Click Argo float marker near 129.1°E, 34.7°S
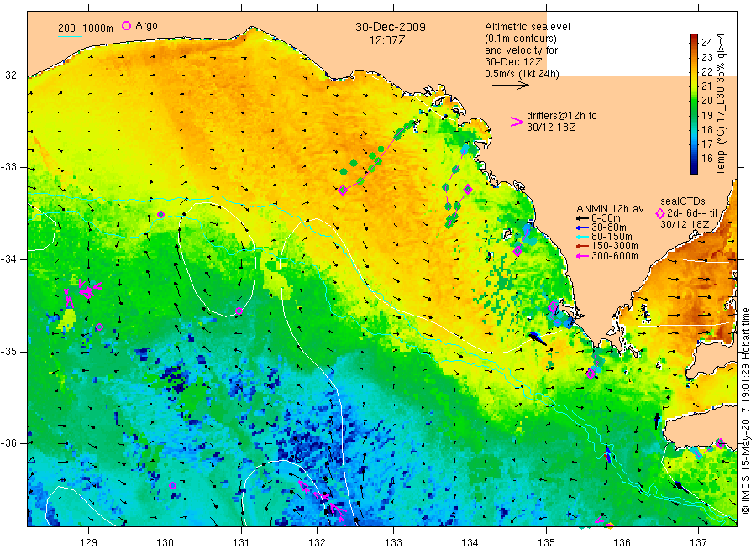The width and height of the screenshot is (756, 554). click(x=99, y=327)
